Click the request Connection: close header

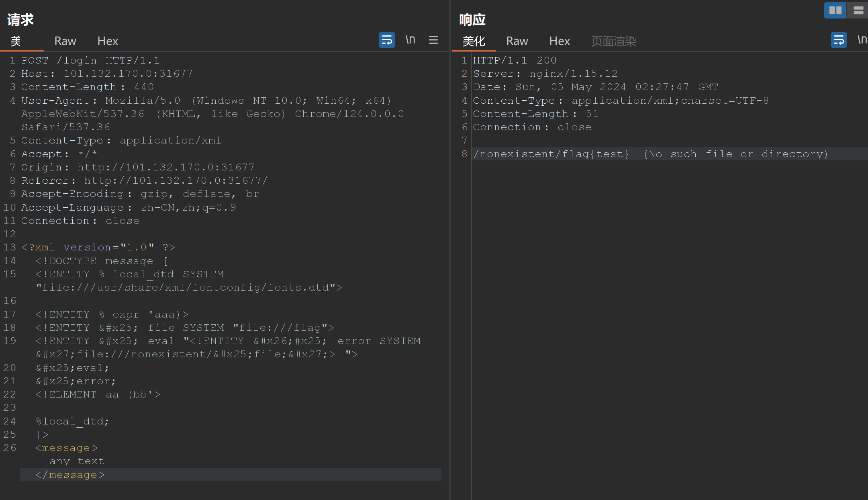click(80, 221)
